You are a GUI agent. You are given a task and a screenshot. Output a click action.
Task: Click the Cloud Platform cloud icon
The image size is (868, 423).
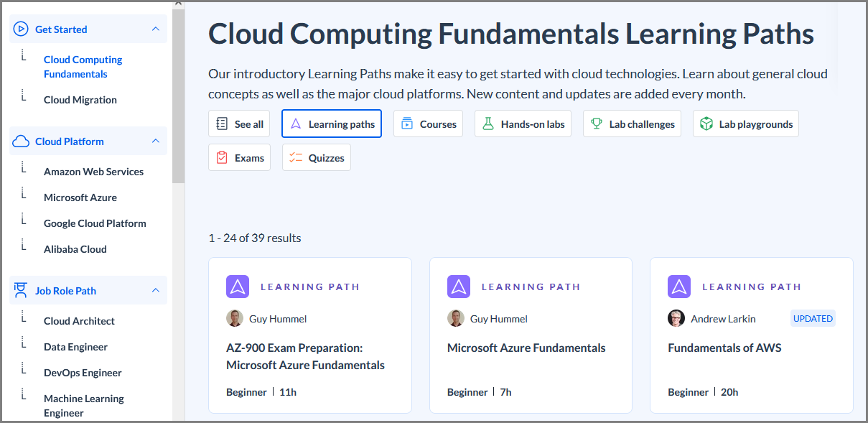click(x=22, y=141)
